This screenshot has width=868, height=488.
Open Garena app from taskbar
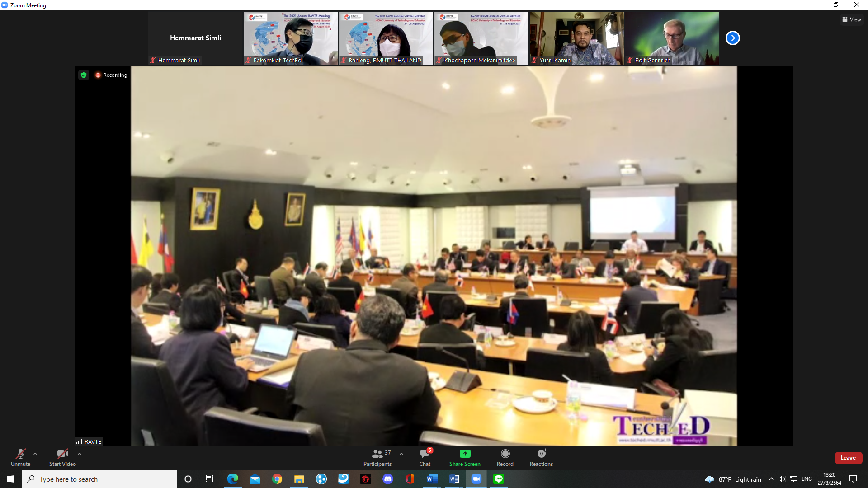point(366,479)
